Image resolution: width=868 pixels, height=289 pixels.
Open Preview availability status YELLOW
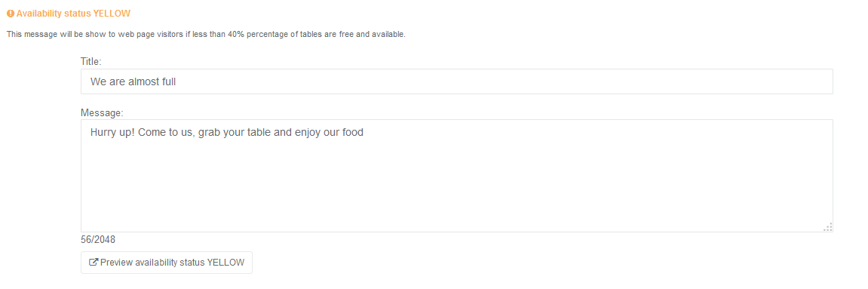(x=167, y=263)
